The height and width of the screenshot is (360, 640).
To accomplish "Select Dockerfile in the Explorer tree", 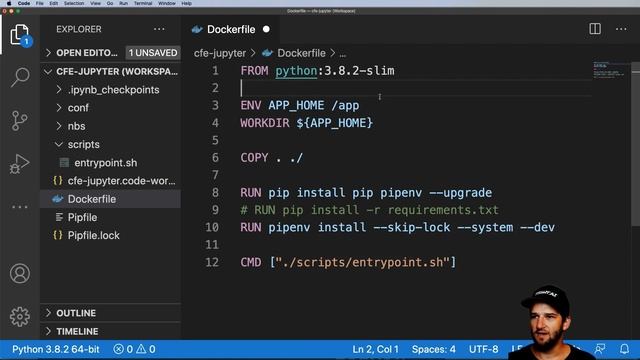I will point(111,199).
